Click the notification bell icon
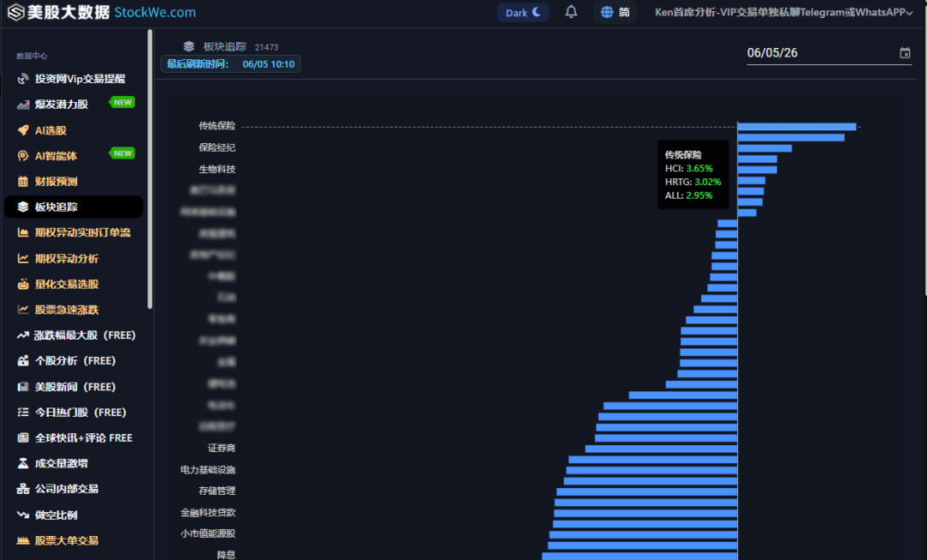 [x=571, y=12]
